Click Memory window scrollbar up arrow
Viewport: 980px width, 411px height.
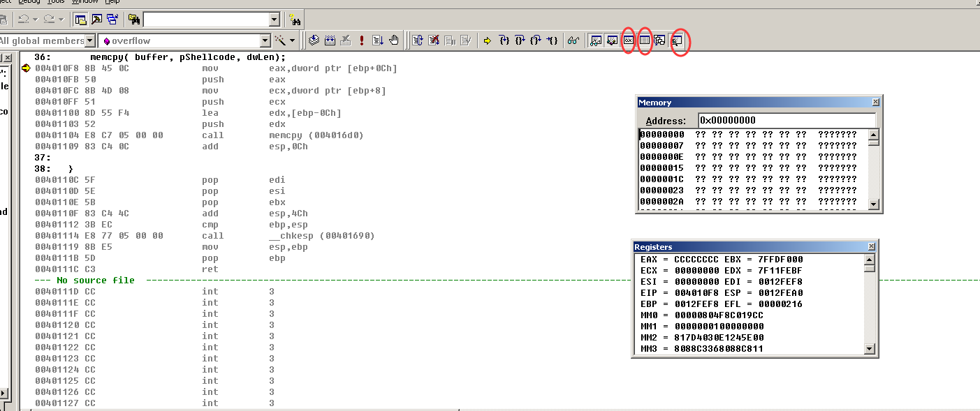(874, 134)
